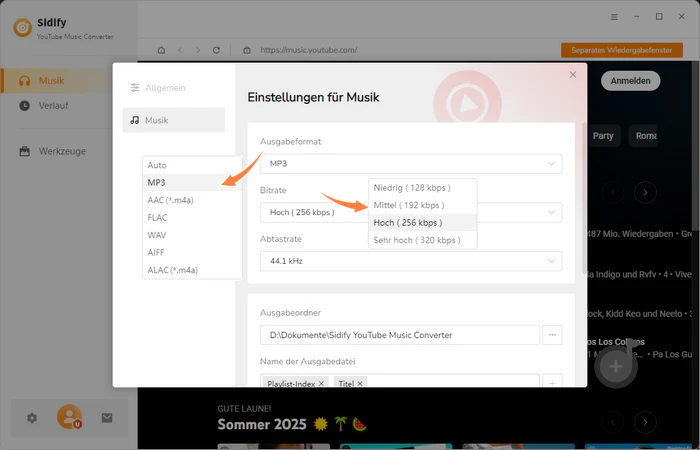Expand the Bitrate dropdown
Viewport: 700px width, 450px height.
411,212
